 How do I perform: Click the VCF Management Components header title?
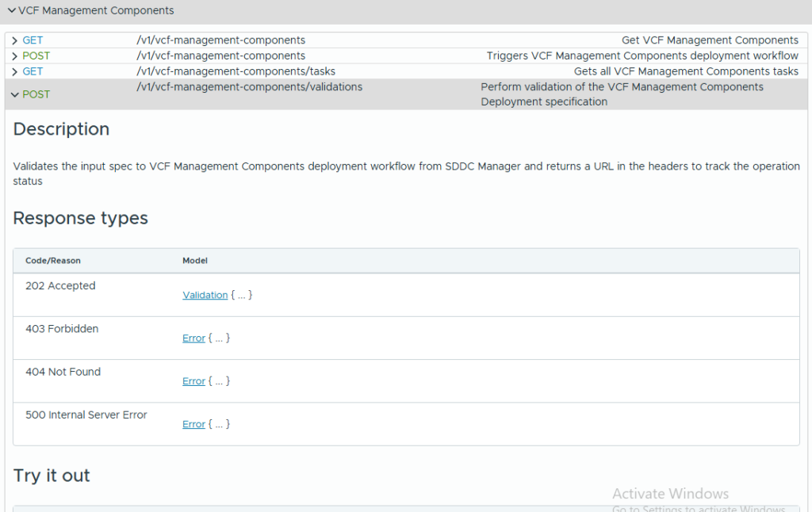click(x=96, y=11)
